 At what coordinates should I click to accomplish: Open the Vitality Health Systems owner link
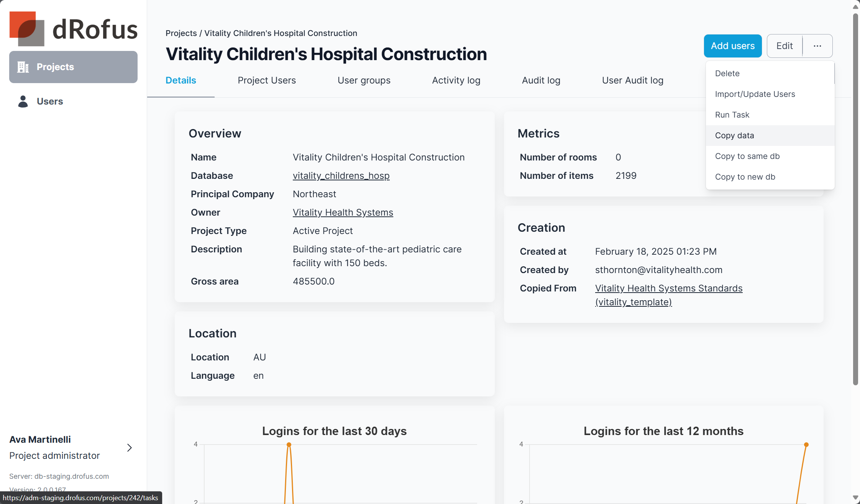343,213
